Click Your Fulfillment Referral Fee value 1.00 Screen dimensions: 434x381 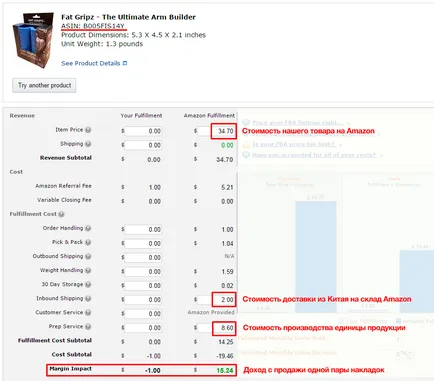coord(155,187)
